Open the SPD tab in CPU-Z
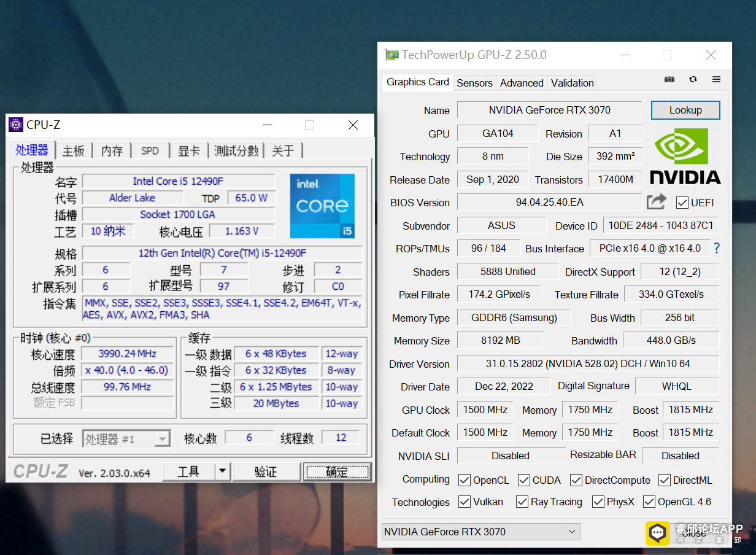This screenshot has width=756, height=555. [150, 151]
